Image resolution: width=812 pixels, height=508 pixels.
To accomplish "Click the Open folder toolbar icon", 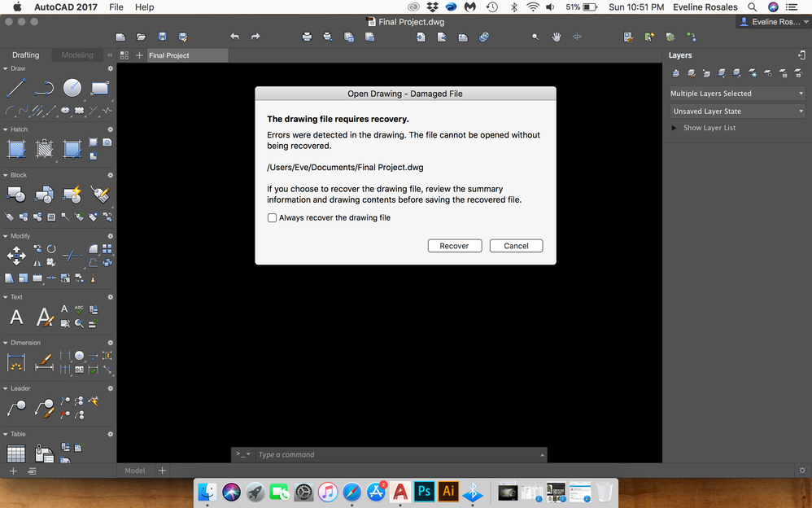I will point(141,37).
